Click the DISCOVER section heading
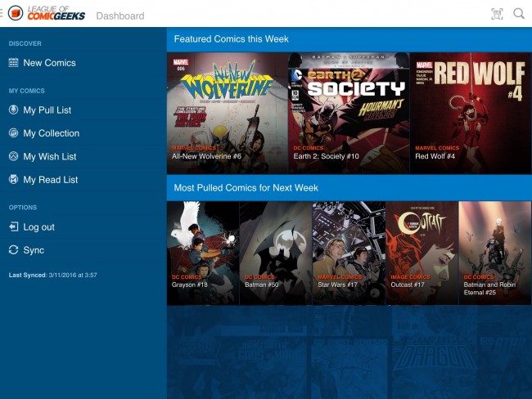The height and width of the screenshot is (399, 532). [x=25, y=43]
